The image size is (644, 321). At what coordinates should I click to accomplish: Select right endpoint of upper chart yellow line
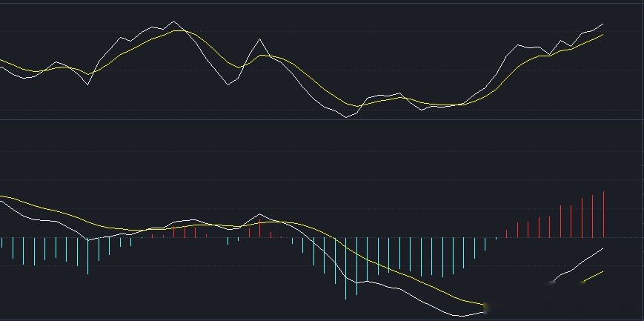(603, 34)
